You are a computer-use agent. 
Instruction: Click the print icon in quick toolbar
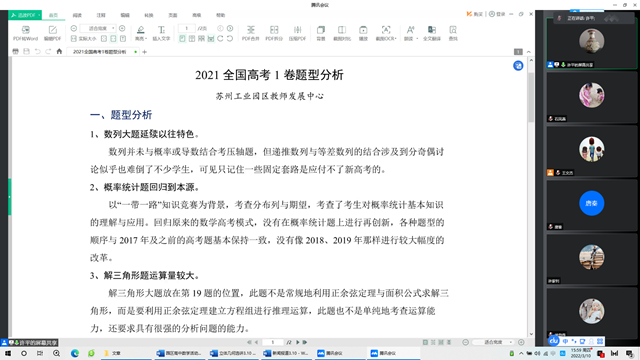[x=16, y=51]
